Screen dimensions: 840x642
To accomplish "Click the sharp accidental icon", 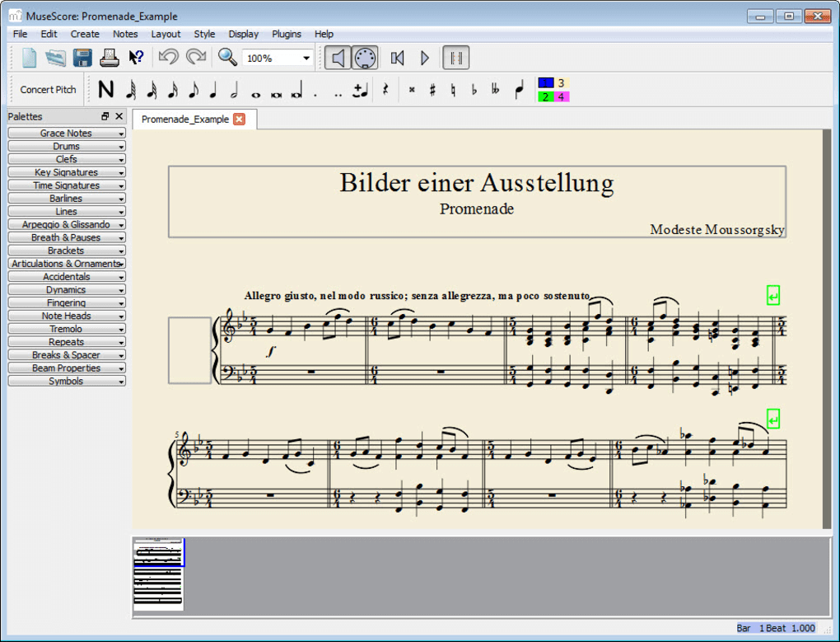I will pos(432,91).
